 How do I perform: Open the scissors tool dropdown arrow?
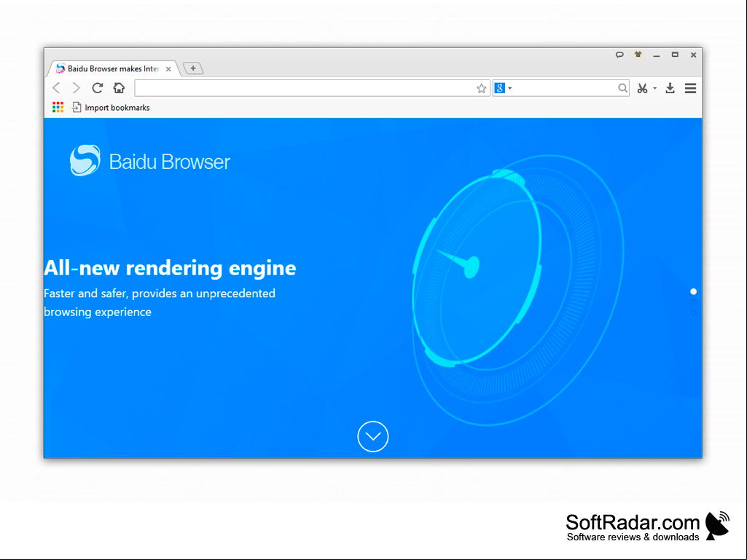click(x=654, y=88)
